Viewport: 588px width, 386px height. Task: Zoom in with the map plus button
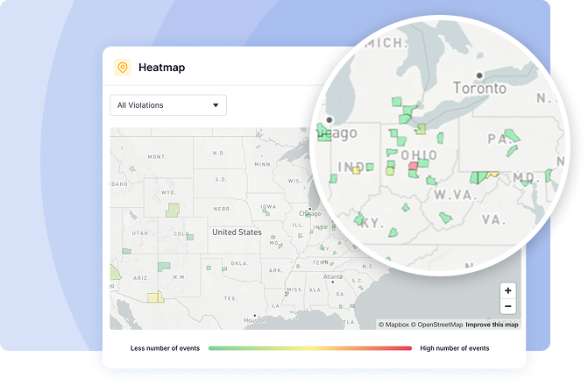click(x=508, y=290)
